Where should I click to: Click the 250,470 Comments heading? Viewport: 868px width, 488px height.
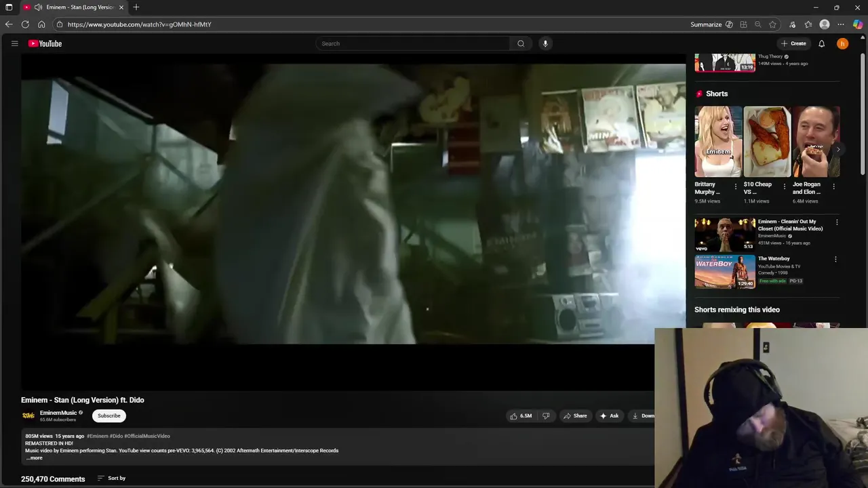tap(53, 479)
